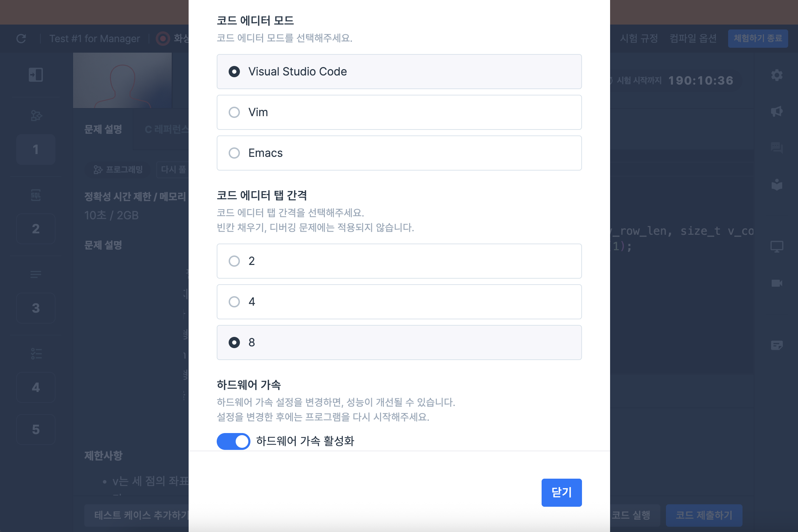
Task: Go to question number 3
Action: (x=36, y=308)
